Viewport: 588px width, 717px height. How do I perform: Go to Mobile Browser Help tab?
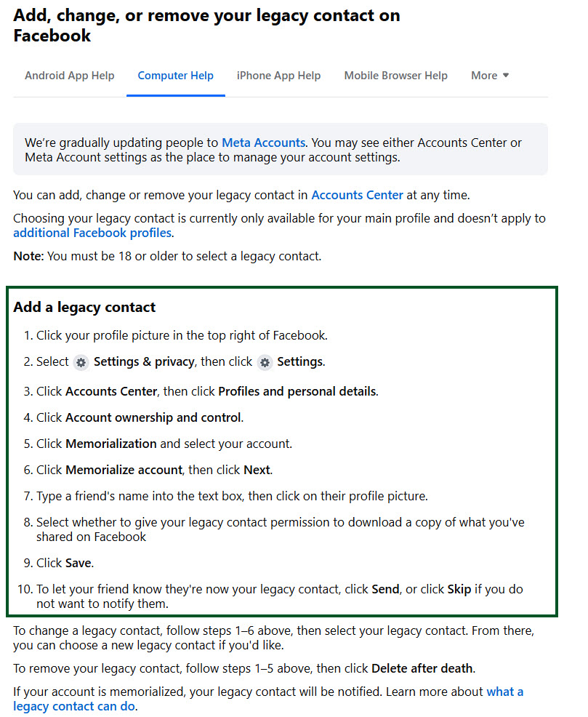(x=395, y=76)
